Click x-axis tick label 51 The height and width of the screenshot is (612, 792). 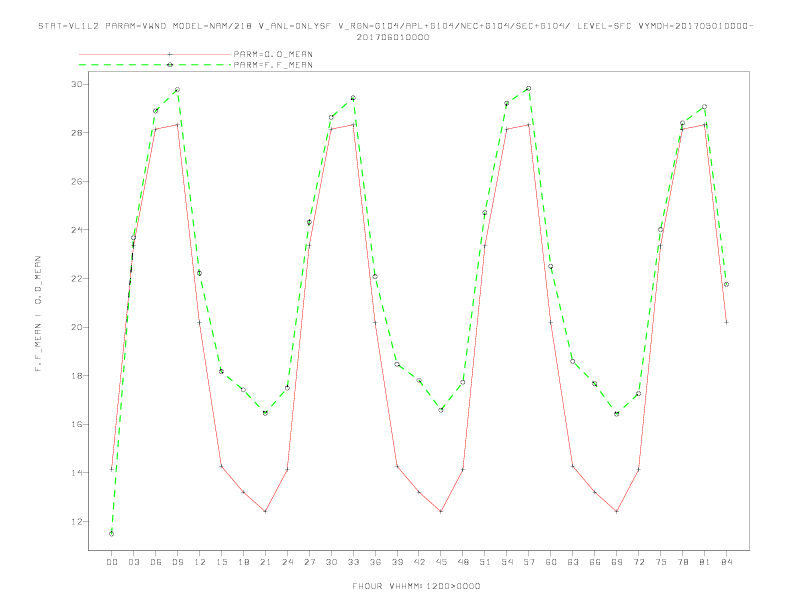pos(485,562)
